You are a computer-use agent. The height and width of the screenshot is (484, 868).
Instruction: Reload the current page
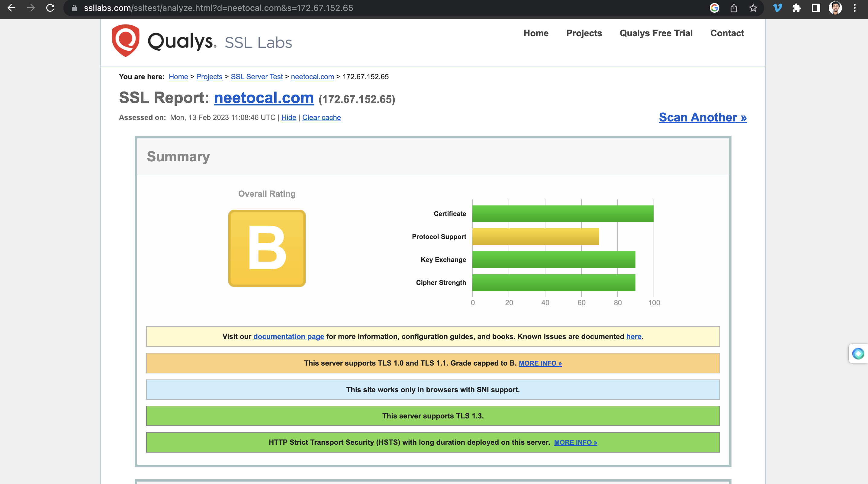click(x=50, y=8)
